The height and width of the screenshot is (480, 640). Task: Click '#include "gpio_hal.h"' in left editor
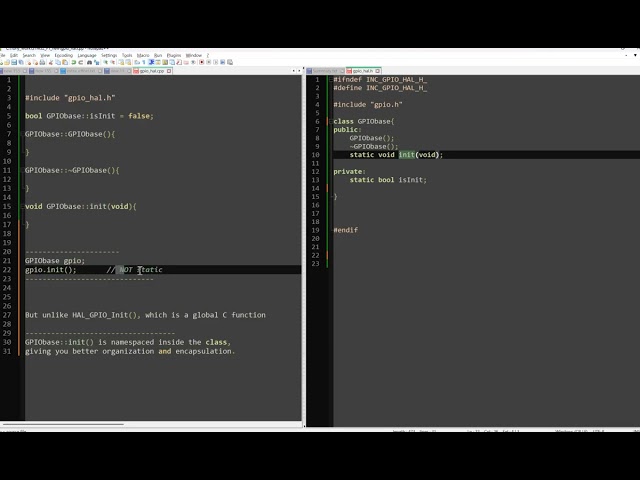[x=70, y=98]
